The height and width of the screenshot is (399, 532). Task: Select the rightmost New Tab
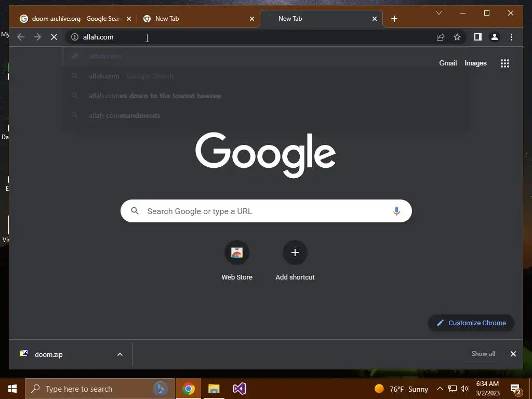(x=321, y=19)
